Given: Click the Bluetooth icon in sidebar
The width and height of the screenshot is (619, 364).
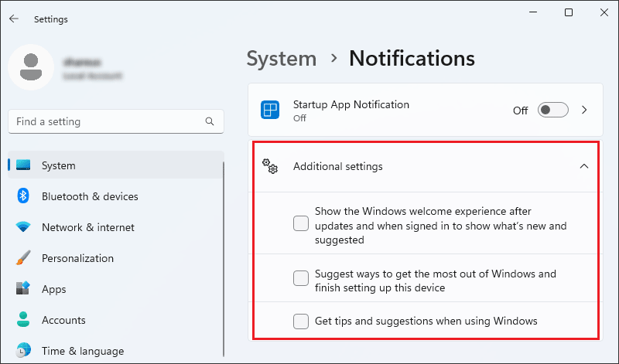Looking at the screenshot, I should click(x=23, y=196).
